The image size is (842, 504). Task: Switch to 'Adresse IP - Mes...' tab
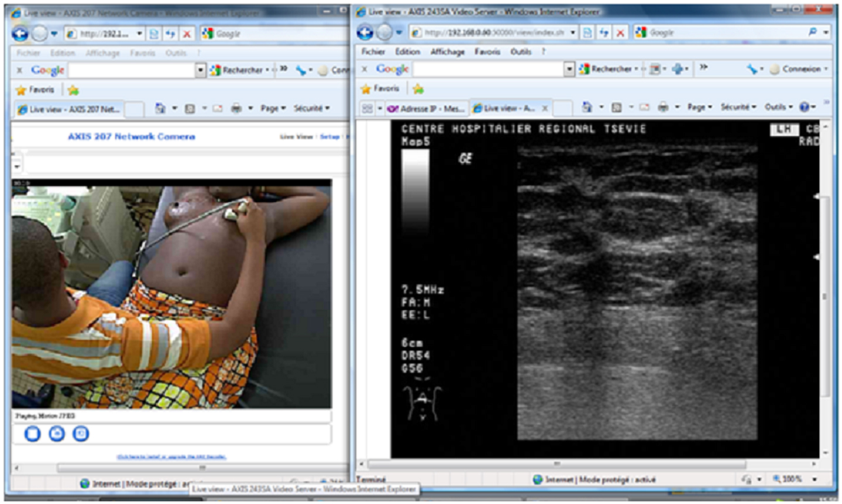pos(426,108)
